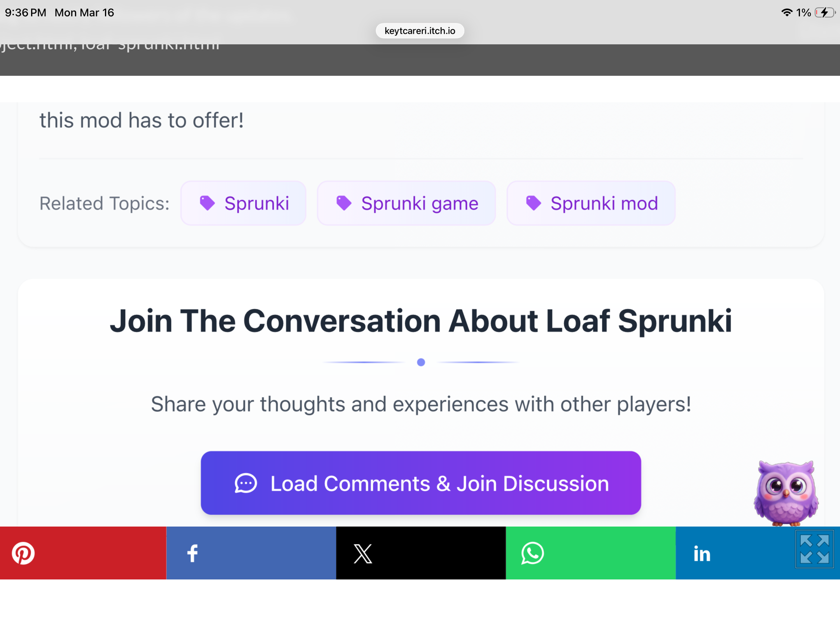The height and width of the screenshot is (630, 840).
Task: Enter fullscreen with the expand arrows icon
Action: pyautogui.click(x=814, y=549)
